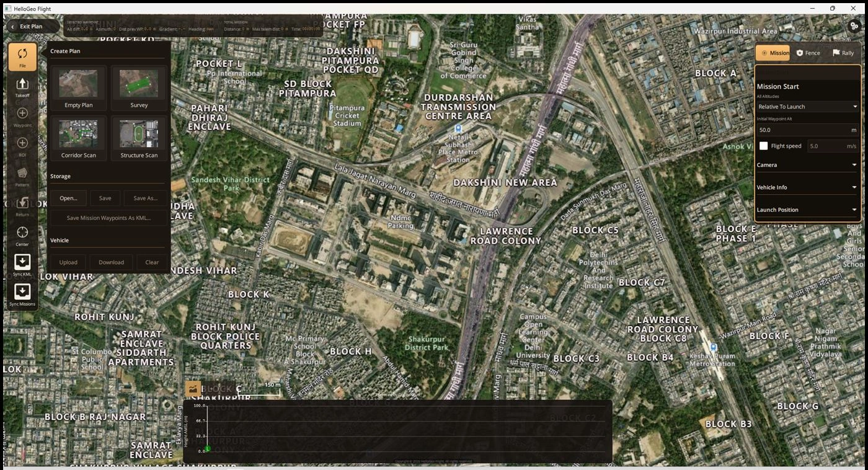Open the Relative To Launch altitude dropdown
868x470 pixels.
click(x=807, y=107)
